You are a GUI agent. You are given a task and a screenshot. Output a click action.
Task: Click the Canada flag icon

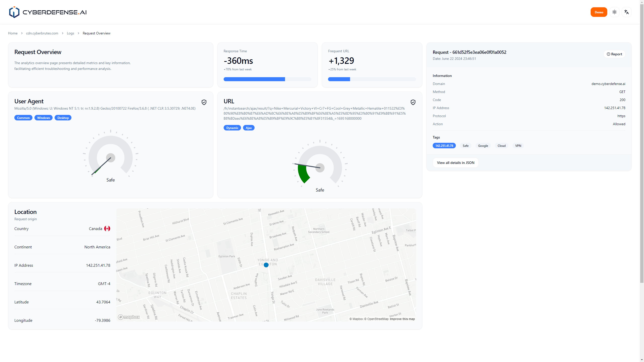[107, 229]
